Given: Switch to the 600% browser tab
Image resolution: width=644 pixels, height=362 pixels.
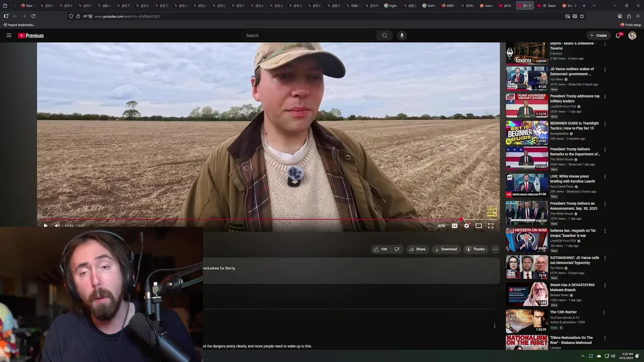Looking at the screenshot, I should (x=448, y=6).
